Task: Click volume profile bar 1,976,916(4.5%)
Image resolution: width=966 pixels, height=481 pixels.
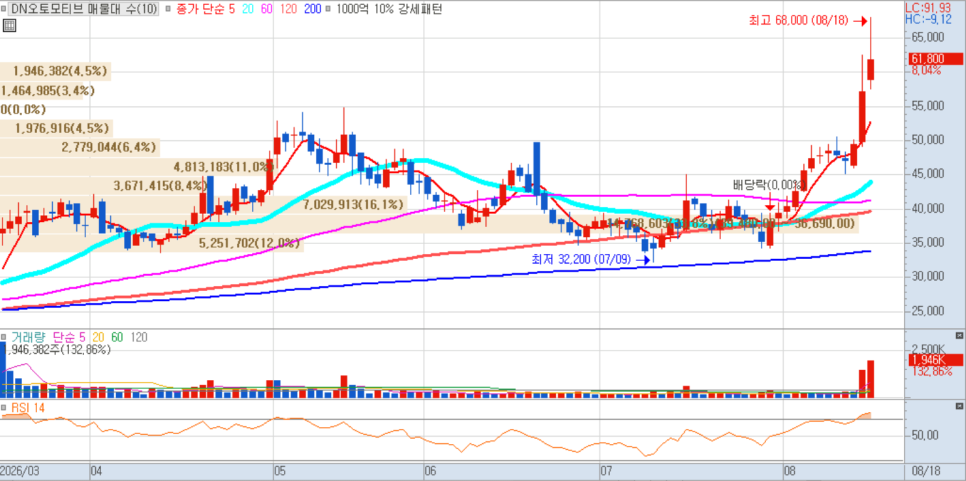Action: [55, 128]
